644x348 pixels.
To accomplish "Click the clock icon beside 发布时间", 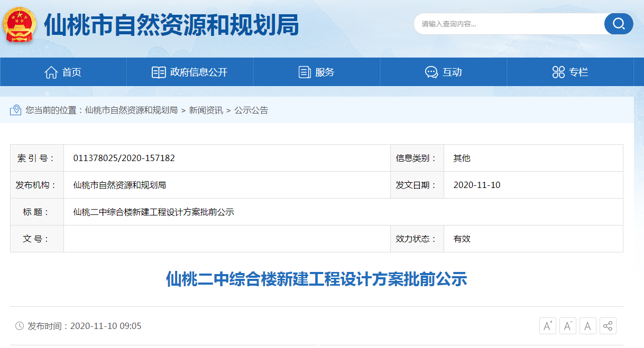I will click(20, 326).
